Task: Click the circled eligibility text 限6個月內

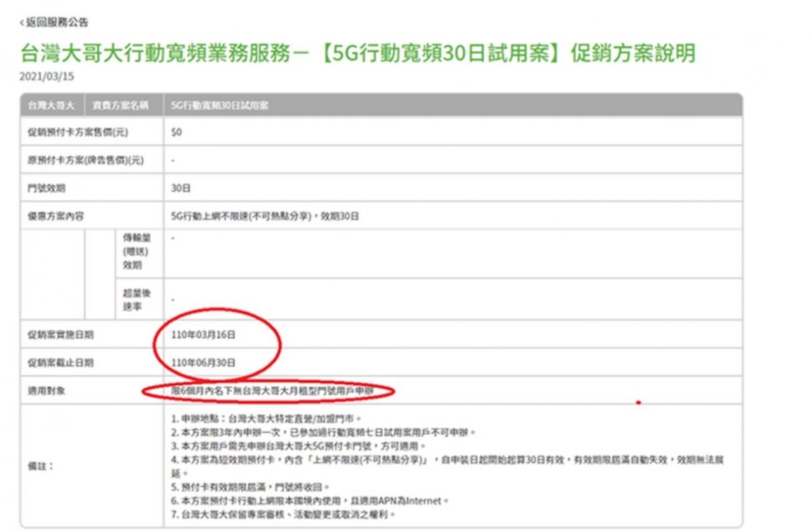Action: [270, 391]
